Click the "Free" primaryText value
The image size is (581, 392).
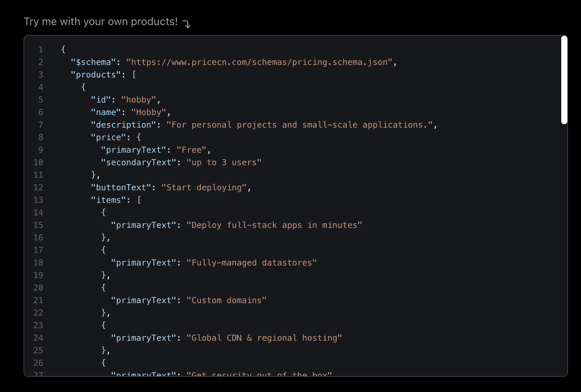tap(191, 150)
